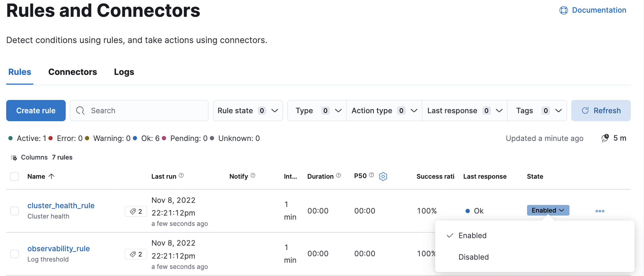
Task: Open the refresh interval clock icon
Action: click(x=605, y=138)
